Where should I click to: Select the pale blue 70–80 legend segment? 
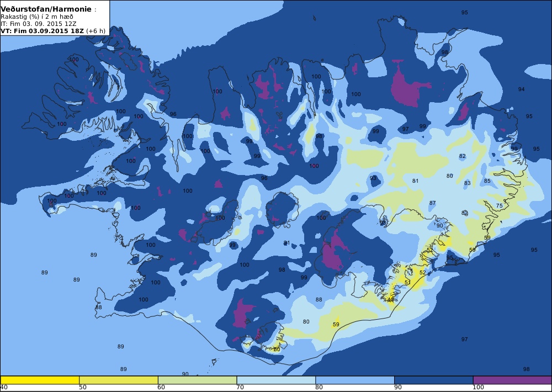coord(277,380)
